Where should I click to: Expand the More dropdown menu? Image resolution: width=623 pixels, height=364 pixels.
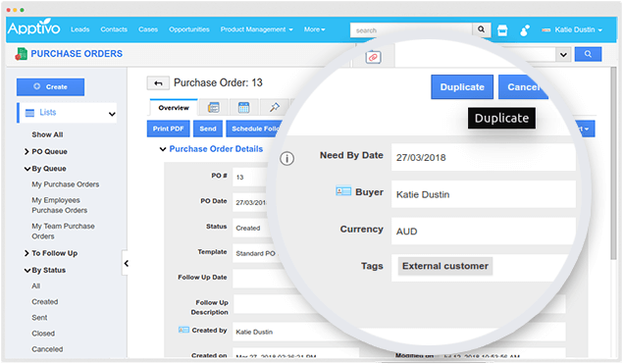click(x=314, y=29)
